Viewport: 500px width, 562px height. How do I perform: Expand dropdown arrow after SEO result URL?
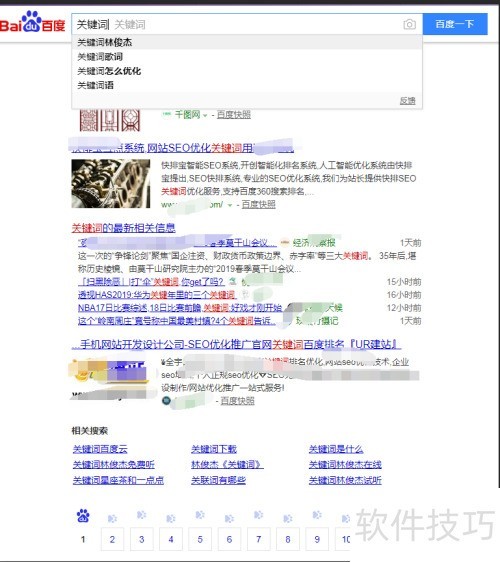[230, 205]
